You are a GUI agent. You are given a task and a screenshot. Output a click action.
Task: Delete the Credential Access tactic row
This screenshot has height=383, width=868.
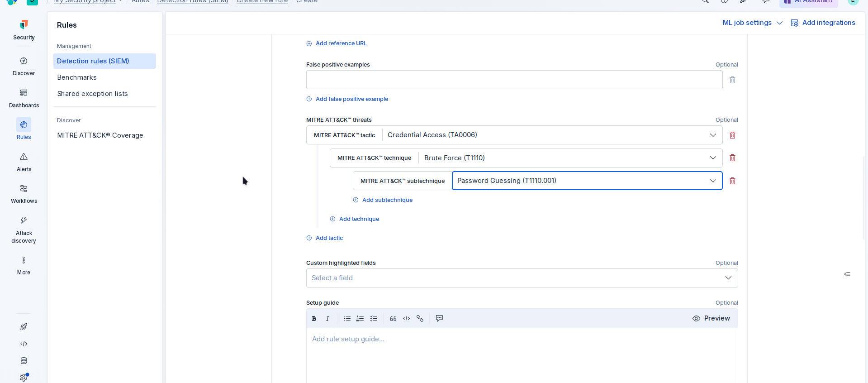(x=732, y=135)
